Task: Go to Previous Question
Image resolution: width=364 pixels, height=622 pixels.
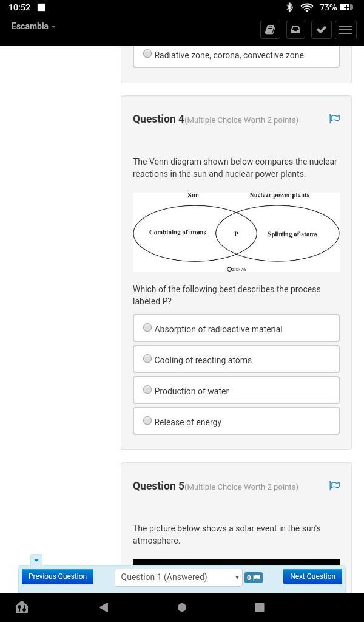Action: 58,576
